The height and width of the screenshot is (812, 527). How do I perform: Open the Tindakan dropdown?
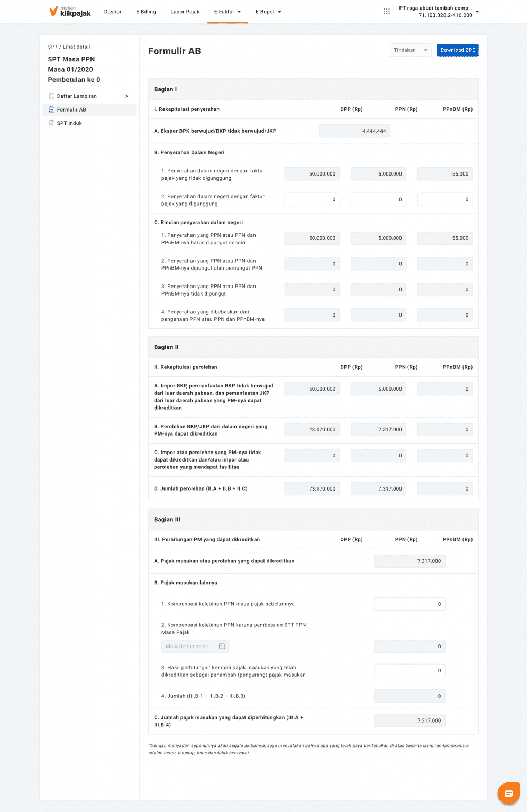[x=411, y=50]
